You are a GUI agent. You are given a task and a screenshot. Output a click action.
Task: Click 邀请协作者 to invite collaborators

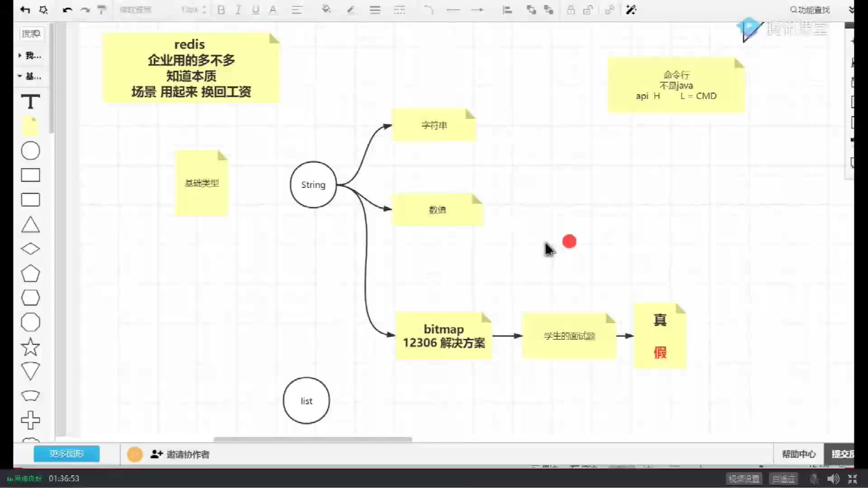(x=180, y=454)
